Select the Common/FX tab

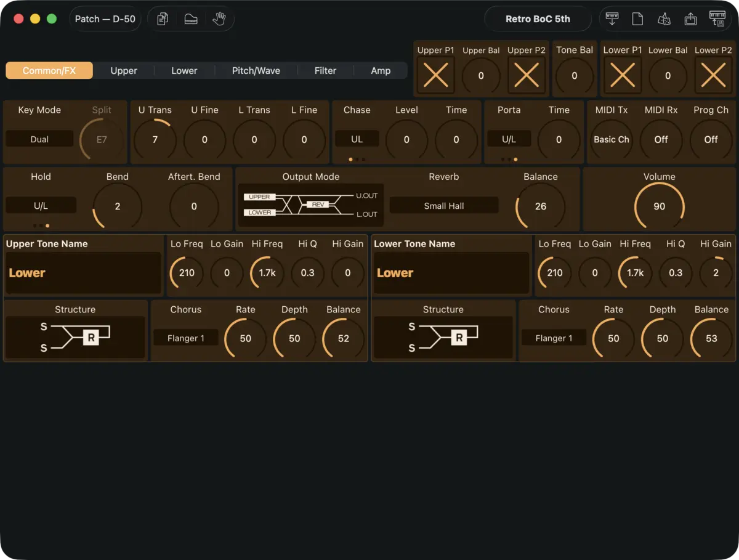[49, 71]
